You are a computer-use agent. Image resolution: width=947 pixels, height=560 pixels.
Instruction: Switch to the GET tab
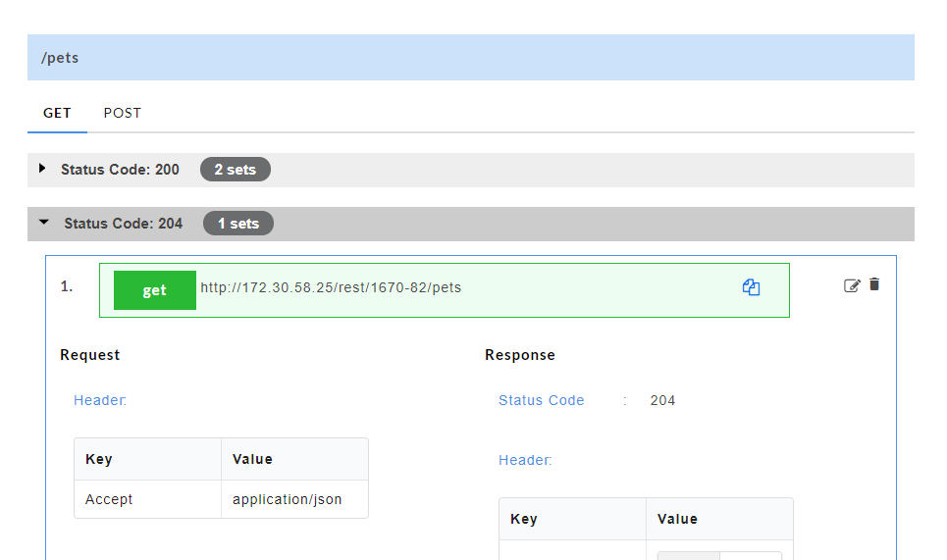57,113
